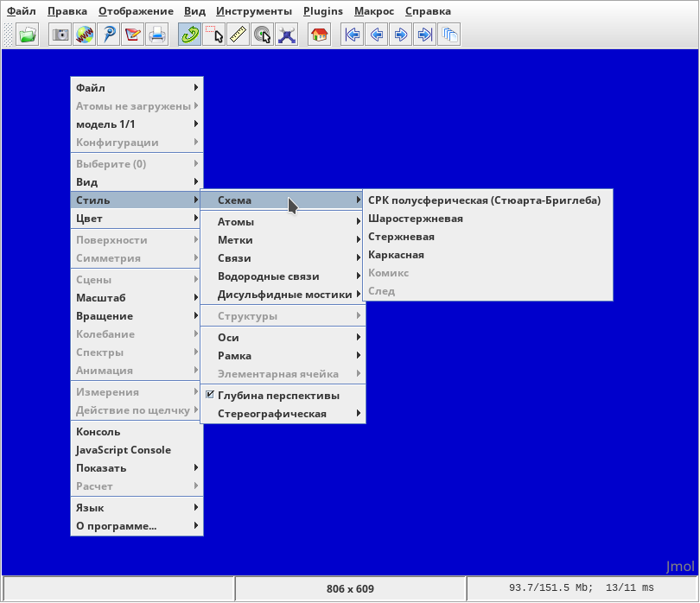
Task: Choose the Каркасная scheme
Action: [488, 255]
